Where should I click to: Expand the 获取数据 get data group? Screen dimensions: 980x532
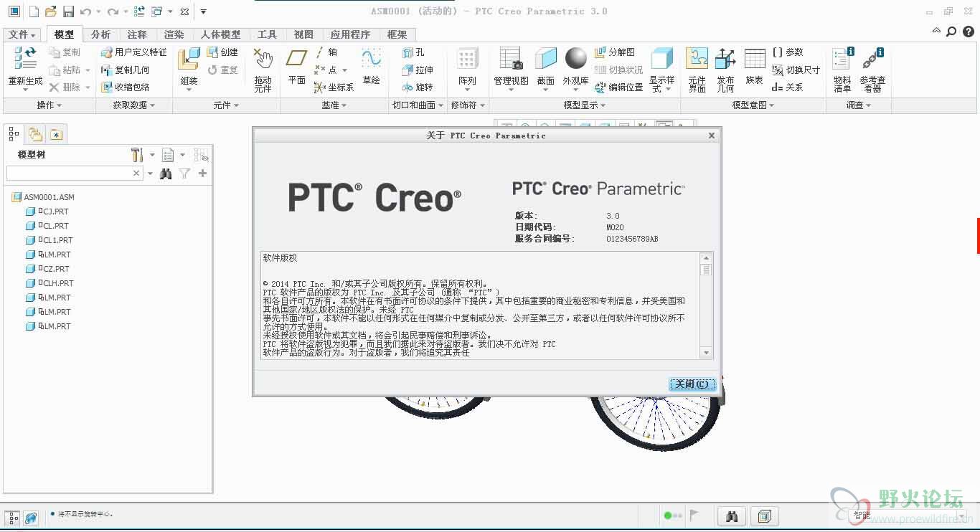133,105
